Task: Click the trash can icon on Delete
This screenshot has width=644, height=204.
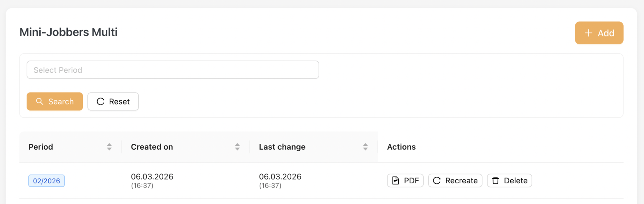Action: 496,181
